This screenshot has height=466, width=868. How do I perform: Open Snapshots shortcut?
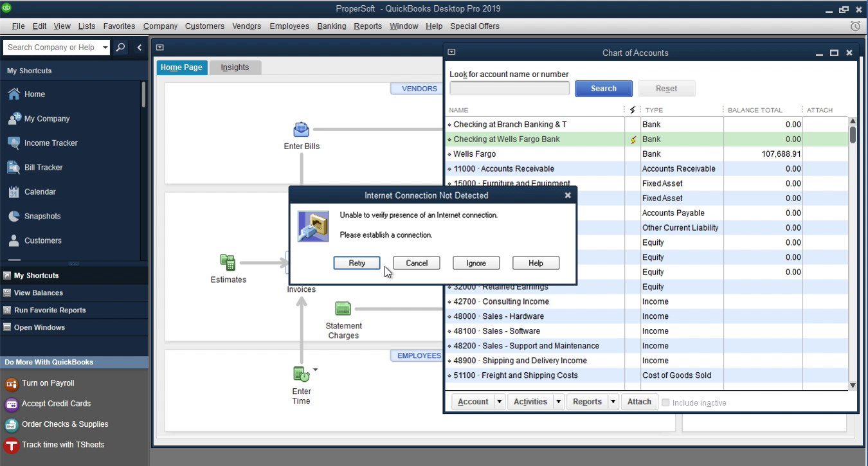pyautogui.click(x=33, y=216)
